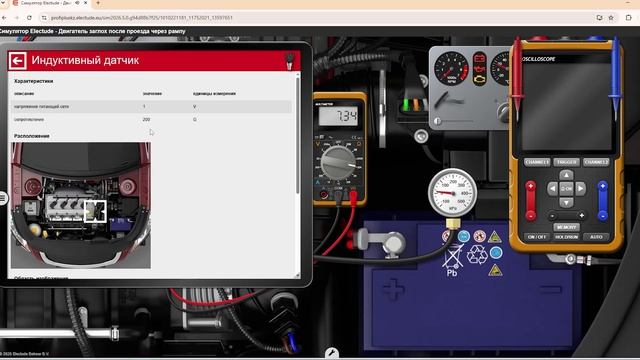640x360 pixels.
Task: Go back in browser history
Action: [x=4, y=18]
